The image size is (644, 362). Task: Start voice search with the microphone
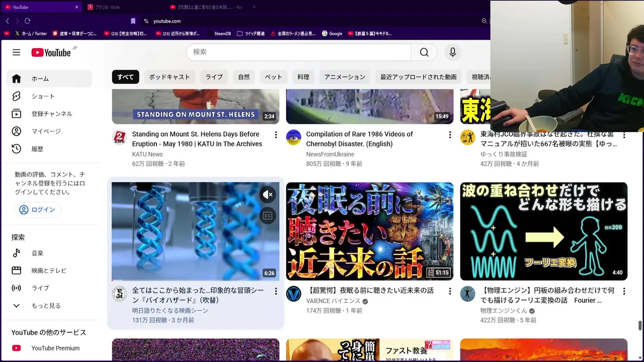pos(453,52)
